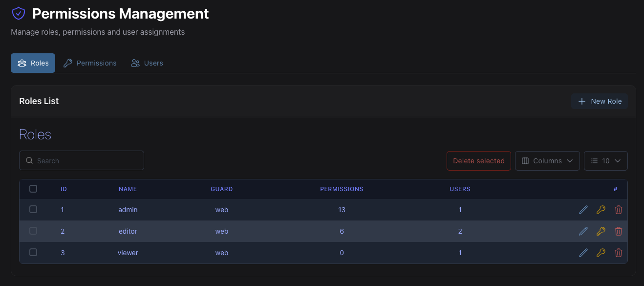Screen dimensions: 644x286
Task: Sort by the NAME column header
Action: coord(128,189)
